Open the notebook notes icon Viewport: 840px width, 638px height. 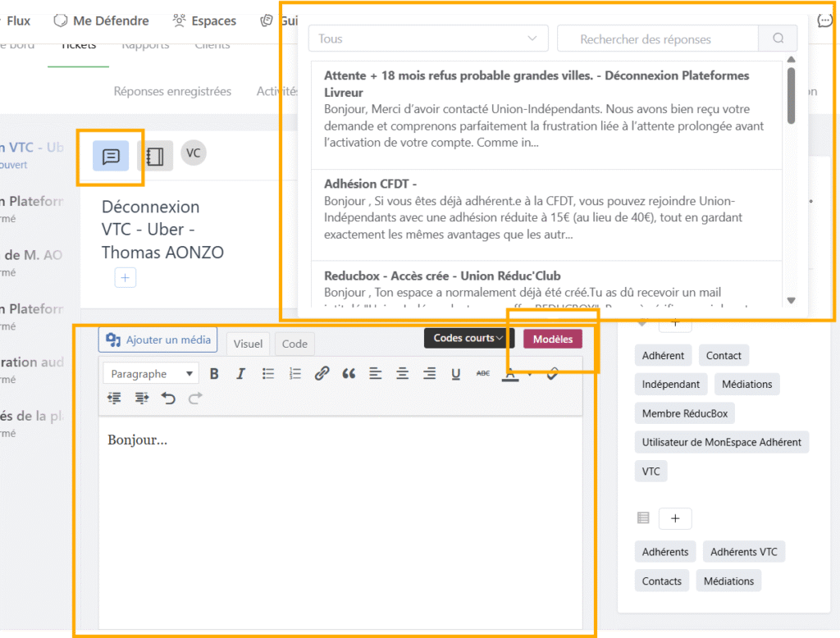coord(154,156)
